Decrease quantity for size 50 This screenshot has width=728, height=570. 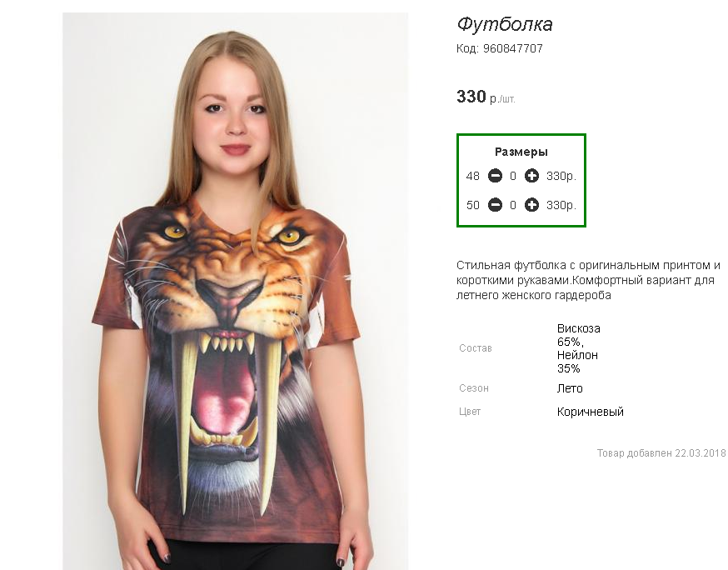click(x=495, y=204)
